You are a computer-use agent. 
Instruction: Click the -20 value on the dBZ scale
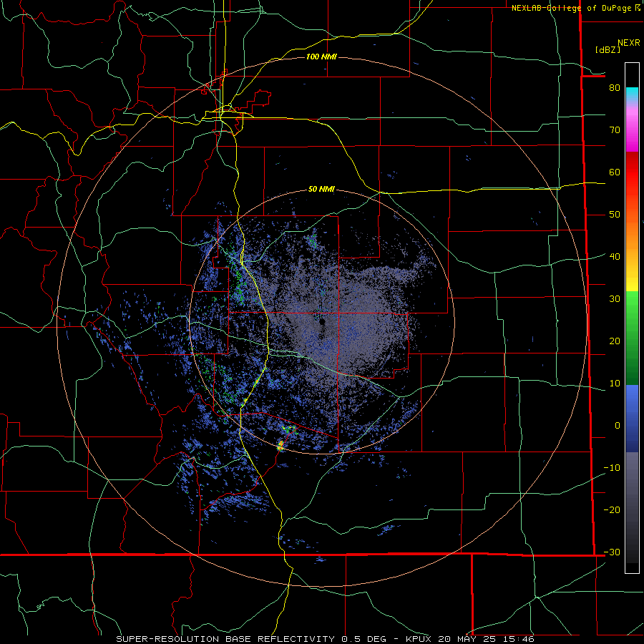(612, 509)
